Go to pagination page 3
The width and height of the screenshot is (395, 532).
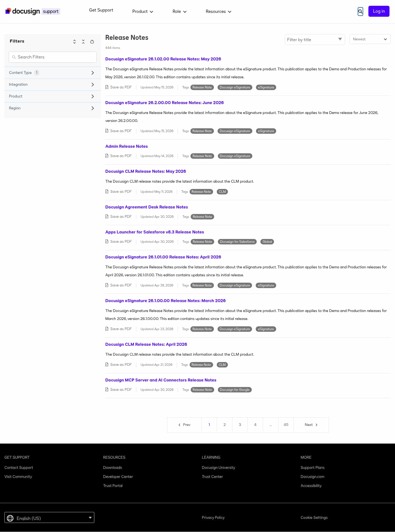tap(240, 425)
